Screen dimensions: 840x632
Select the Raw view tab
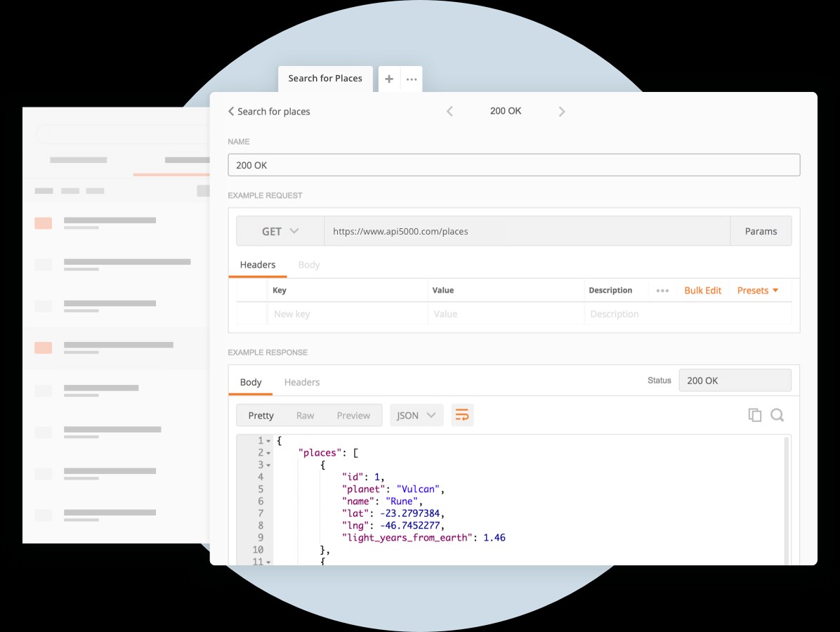click(305, 415)
